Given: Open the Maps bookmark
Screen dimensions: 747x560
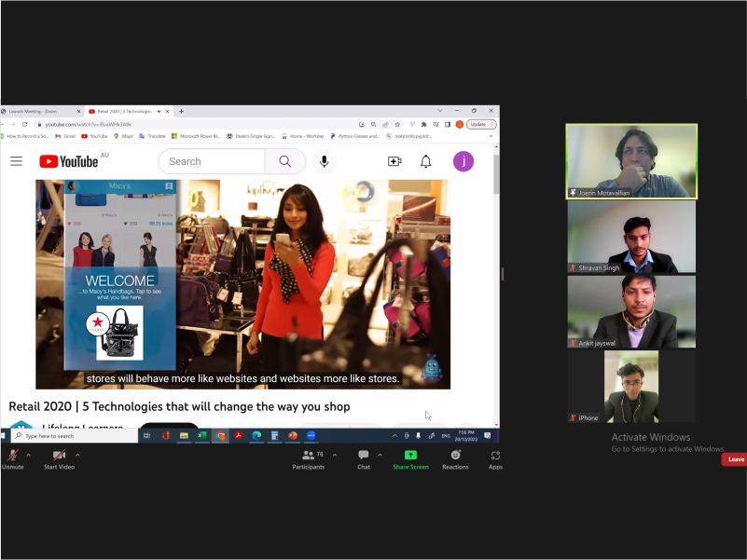Looking at the screenshot, I should tap(123, 136).
